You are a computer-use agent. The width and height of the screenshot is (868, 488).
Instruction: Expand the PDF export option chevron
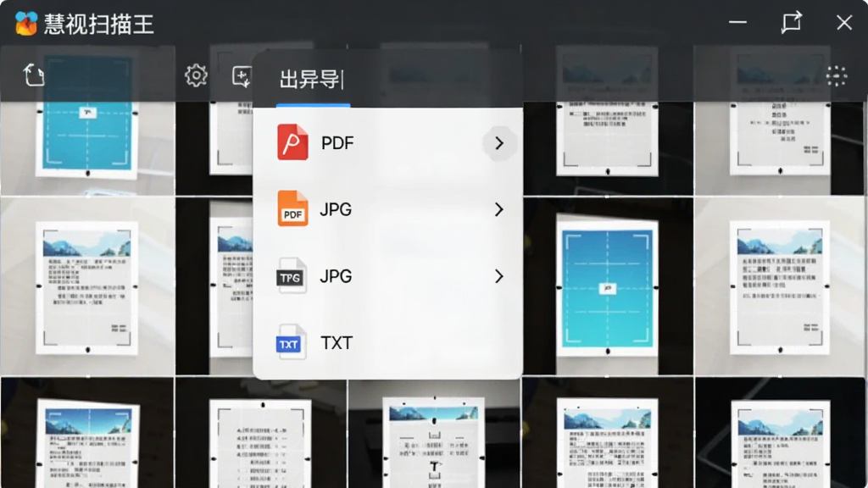(x=499, y=143)
